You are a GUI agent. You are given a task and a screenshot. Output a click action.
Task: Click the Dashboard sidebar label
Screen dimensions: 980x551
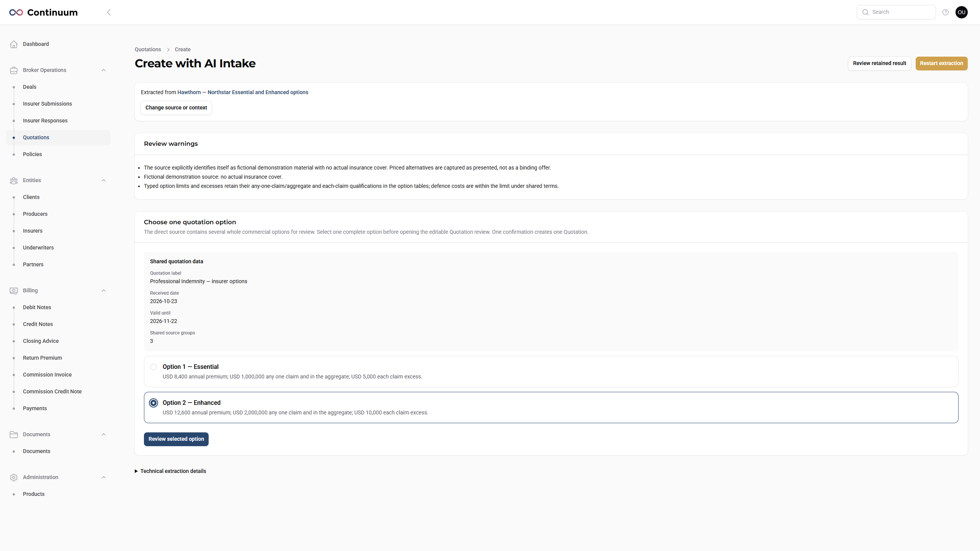36,44
